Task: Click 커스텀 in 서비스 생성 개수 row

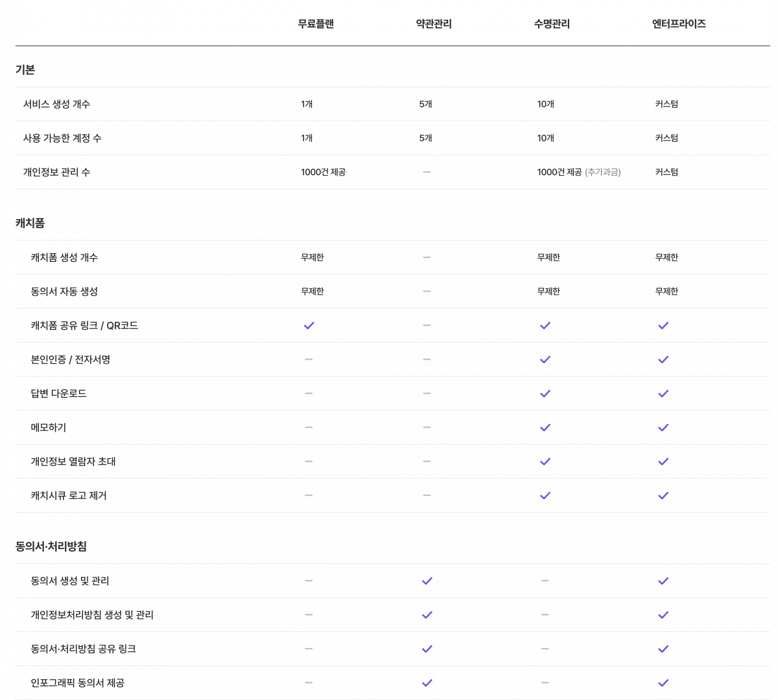Action: [666, 104]
